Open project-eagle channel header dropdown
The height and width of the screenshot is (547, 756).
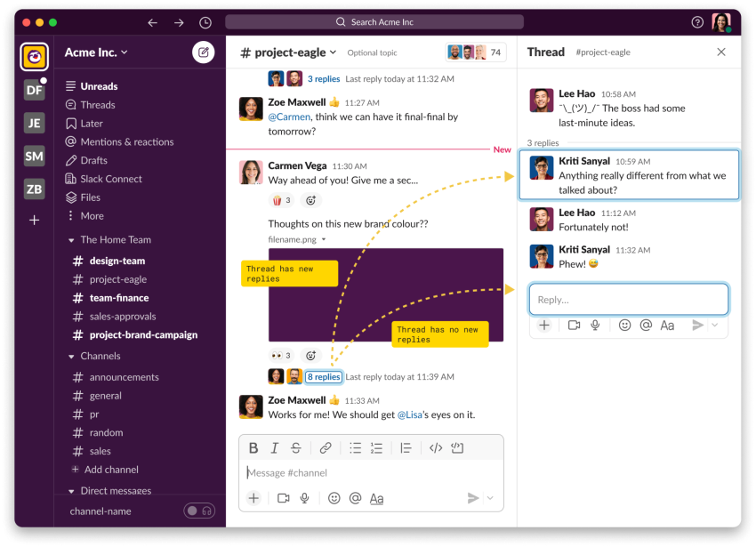288,52
